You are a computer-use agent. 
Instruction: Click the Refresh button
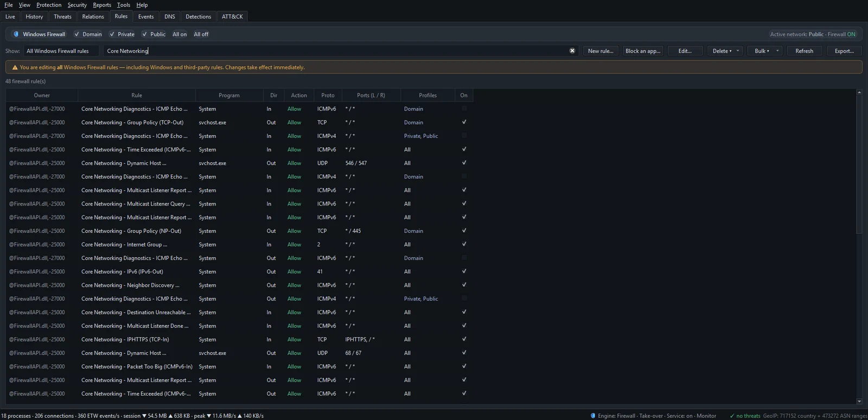click(x=804, y=51)
